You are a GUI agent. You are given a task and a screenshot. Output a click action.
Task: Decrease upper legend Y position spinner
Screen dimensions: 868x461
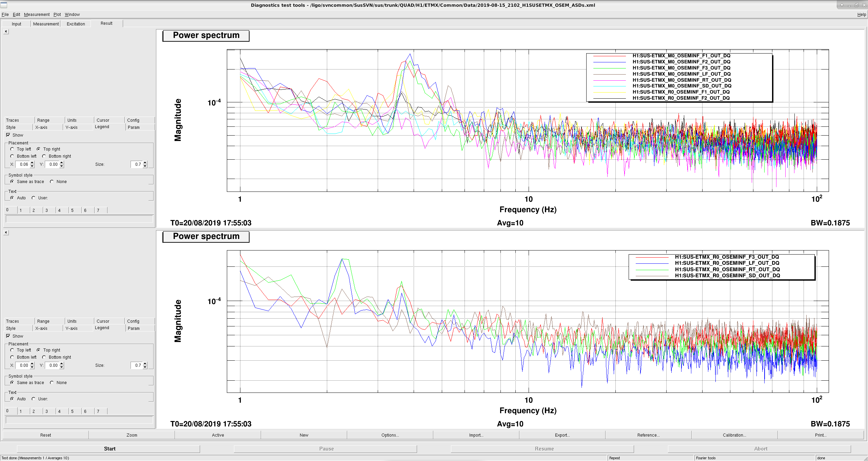click(x=62, y=166)
